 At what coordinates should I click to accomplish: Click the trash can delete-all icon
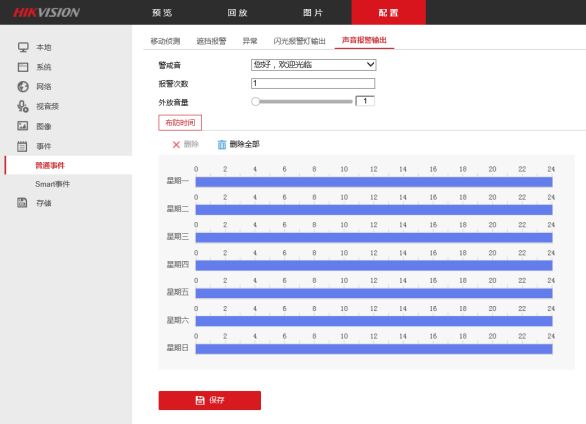(x=222, y=144)
